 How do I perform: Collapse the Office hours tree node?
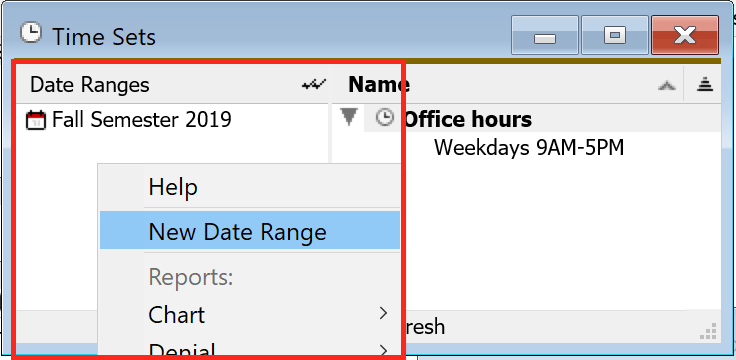click(349, 117)
